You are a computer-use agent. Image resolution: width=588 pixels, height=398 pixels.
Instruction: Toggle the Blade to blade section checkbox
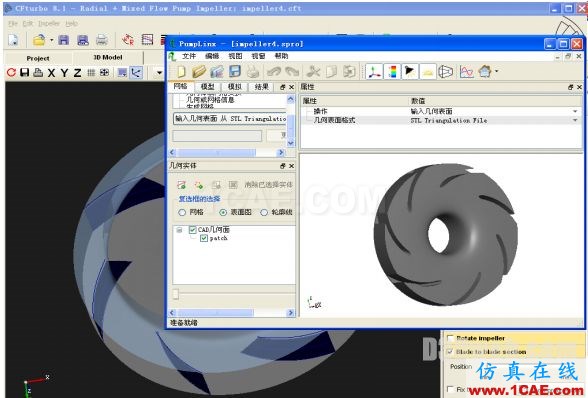450,352
